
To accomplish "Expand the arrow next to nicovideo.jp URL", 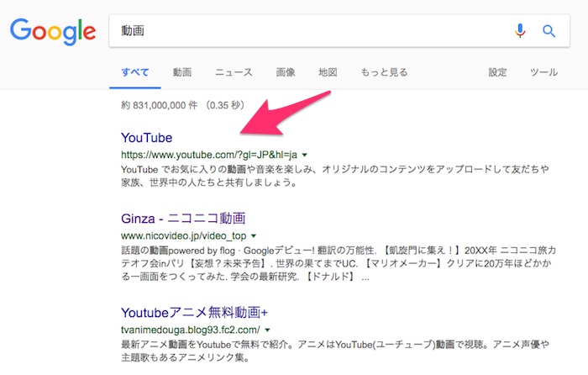I will point(253,237).
